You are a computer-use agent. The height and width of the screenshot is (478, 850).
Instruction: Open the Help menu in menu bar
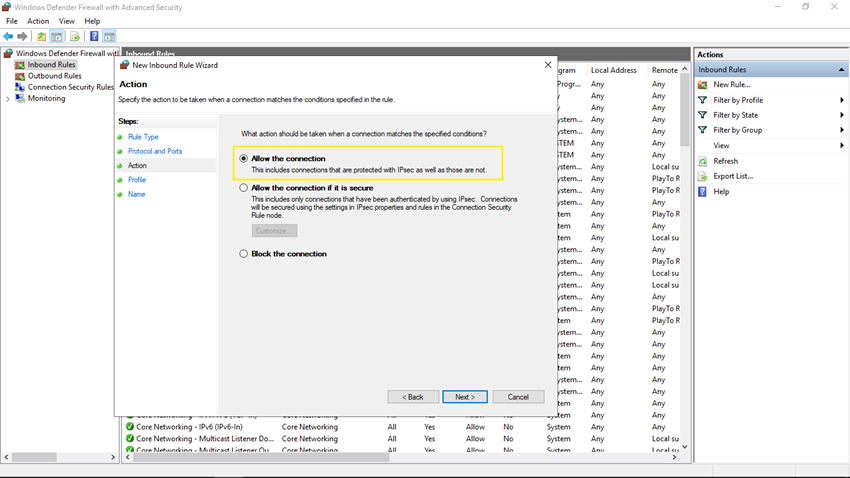(x=92, y=21)
